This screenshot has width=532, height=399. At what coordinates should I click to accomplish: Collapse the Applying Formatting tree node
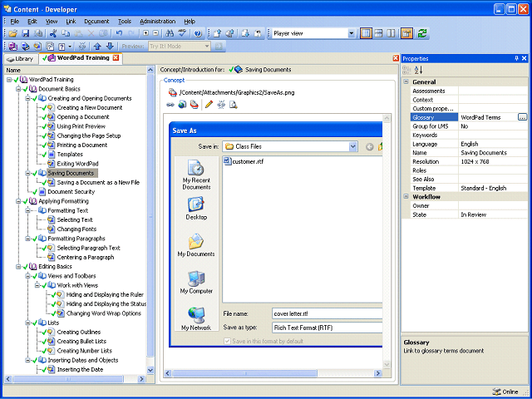pyautogui.click(x=18, y=201)
